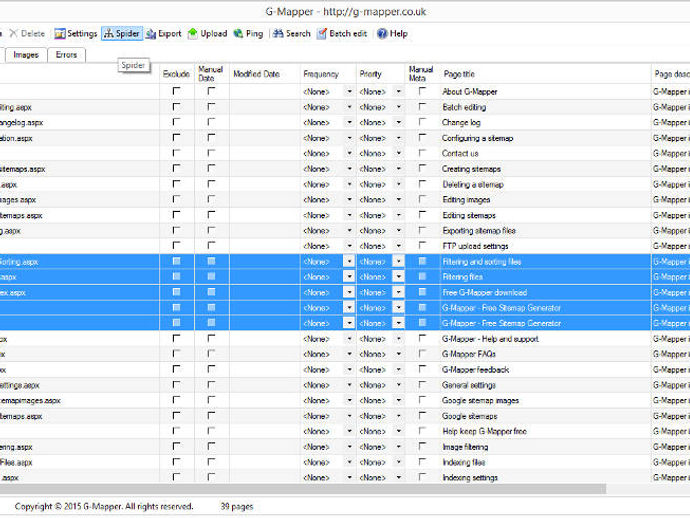Open the Search binoculars tool
Image resolution: width=690 pixels, height=518 pixels.
tap(291, 33)
